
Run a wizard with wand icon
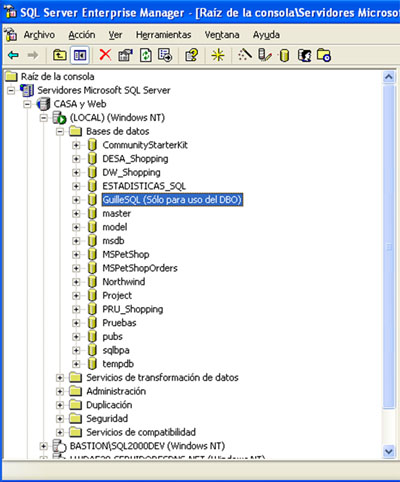[x=244, y=55]
